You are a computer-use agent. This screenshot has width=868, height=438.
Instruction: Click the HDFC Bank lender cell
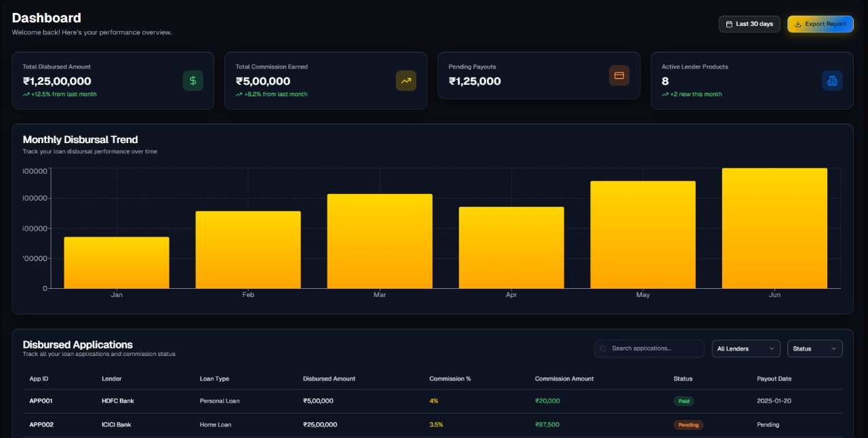pyautogui.click(x=118, y=401)
